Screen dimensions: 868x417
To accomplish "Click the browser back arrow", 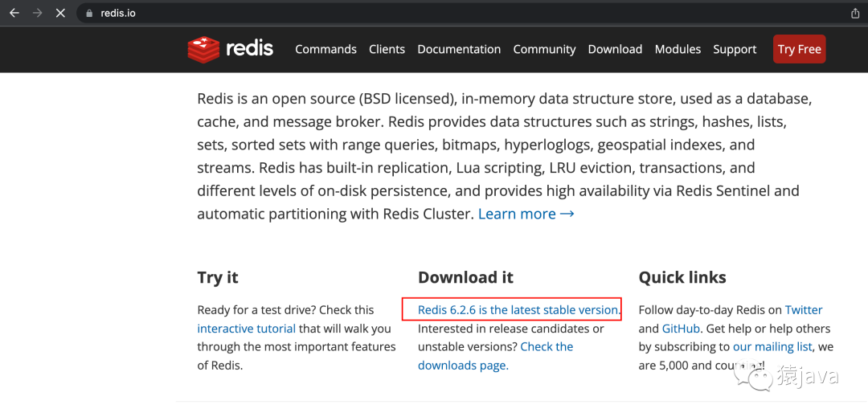I will tap(14, 13).
